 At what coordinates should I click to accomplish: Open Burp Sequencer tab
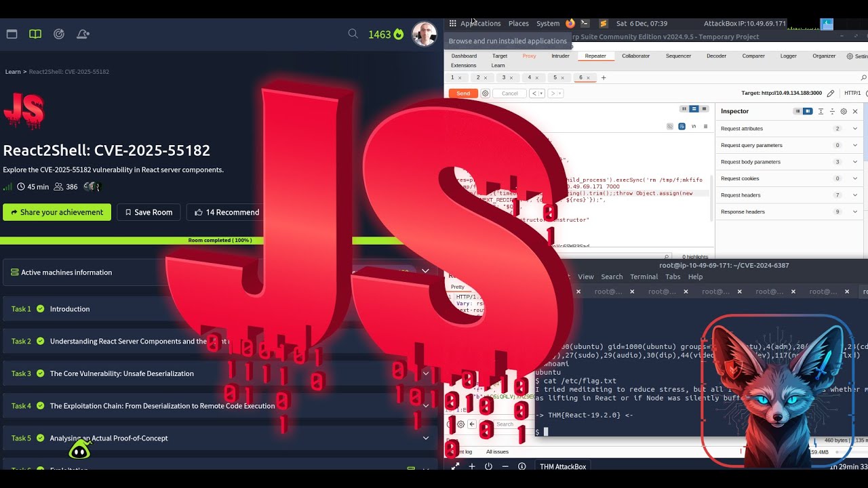678,56
